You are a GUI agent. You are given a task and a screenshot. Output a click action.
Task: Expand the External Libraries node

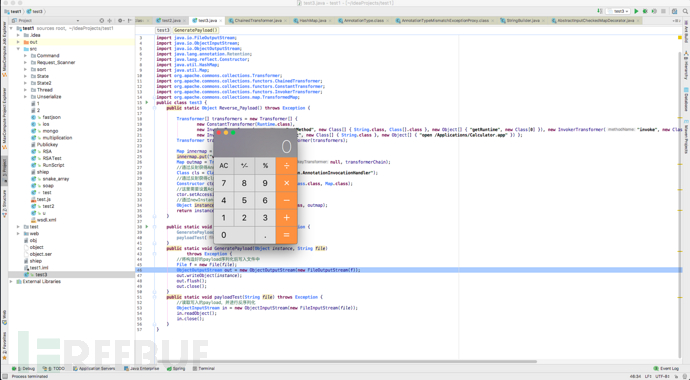pyautogui.click(x=11, y=281)
